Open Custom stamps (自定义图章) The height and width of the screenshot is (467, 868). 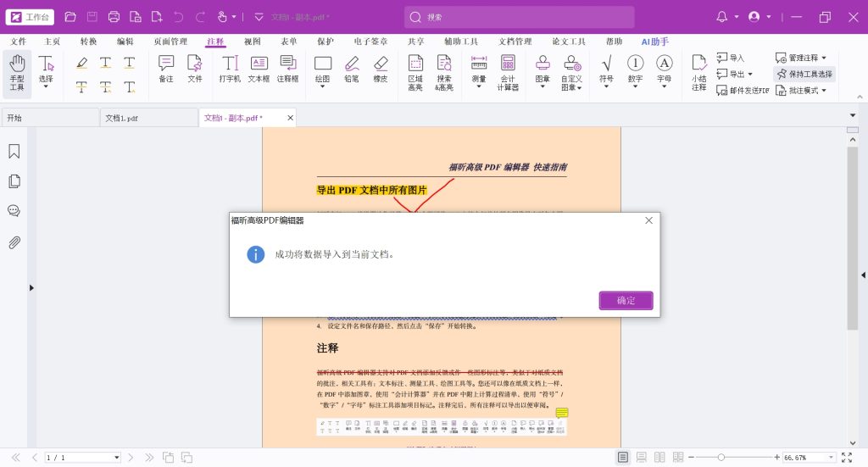pyautogui.click(x=571, y=73)
